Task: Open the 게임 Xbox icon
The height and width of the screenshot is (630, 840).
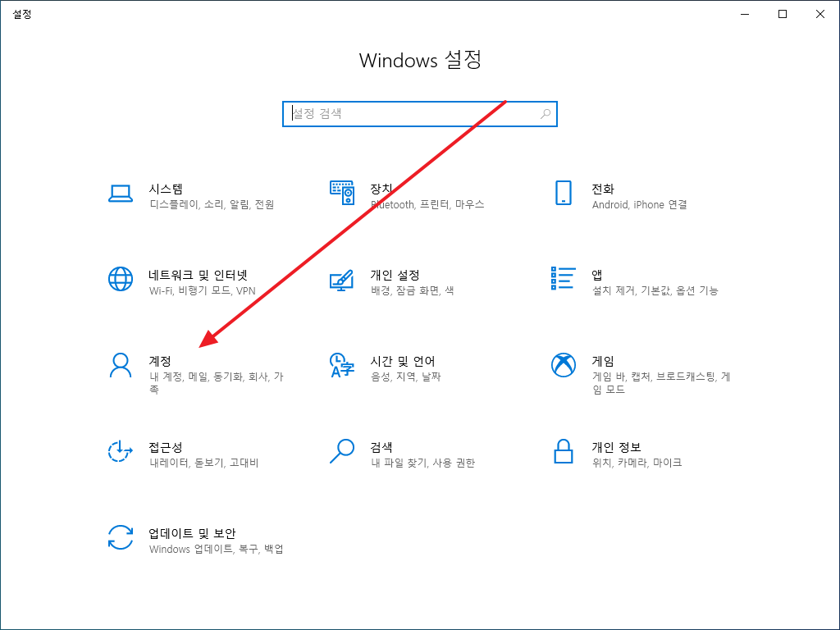Action: click(563, 365)
